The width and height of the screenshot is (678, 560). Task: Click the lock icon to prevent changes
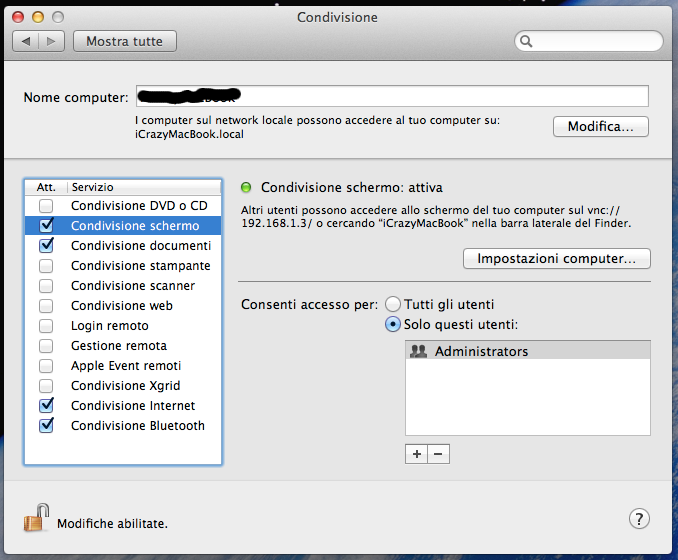click(36, 518)
